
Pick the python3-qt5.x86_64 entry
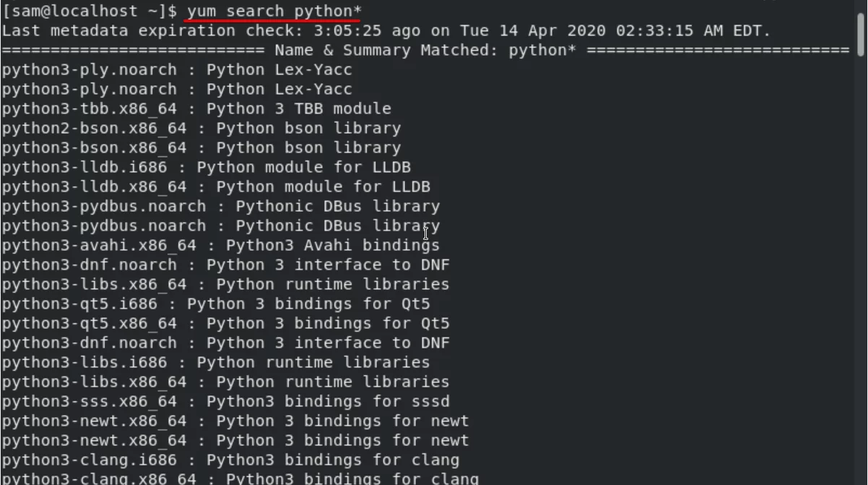click(226, 324)
